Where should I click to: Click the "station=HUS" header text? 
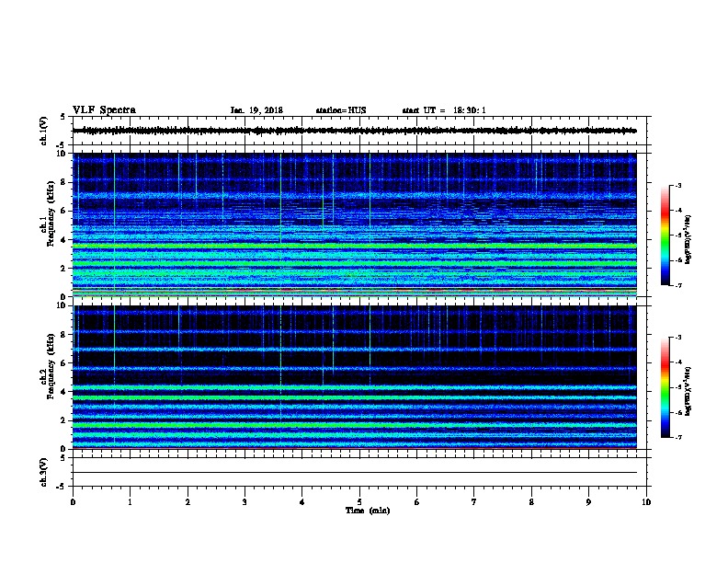click(341, 110)
